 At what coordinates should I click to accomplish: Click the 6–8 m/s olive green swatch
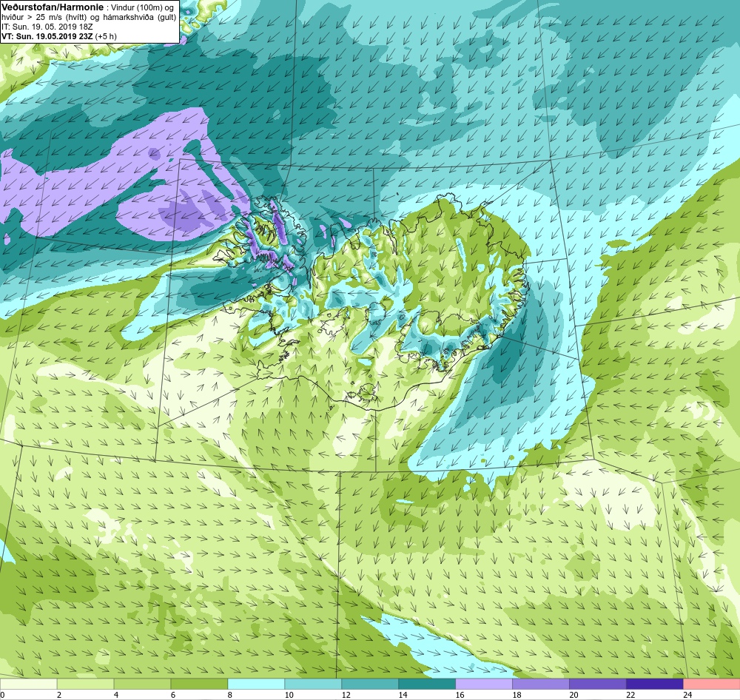pos(199,684)
